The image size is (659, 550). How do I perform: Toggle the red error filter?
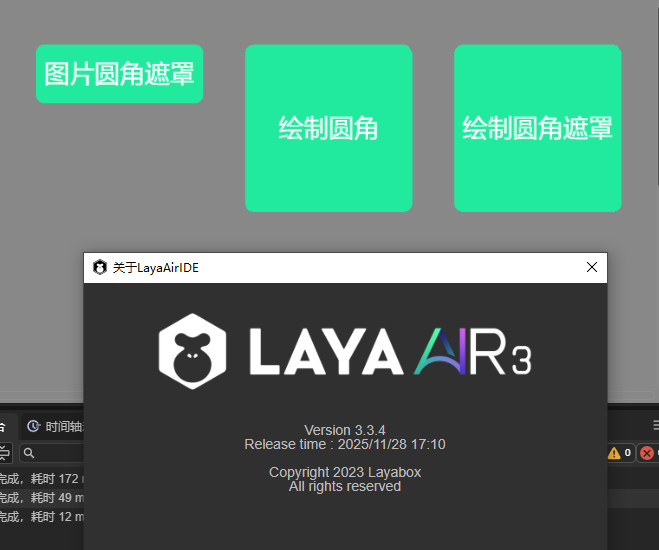pos(649,453)
